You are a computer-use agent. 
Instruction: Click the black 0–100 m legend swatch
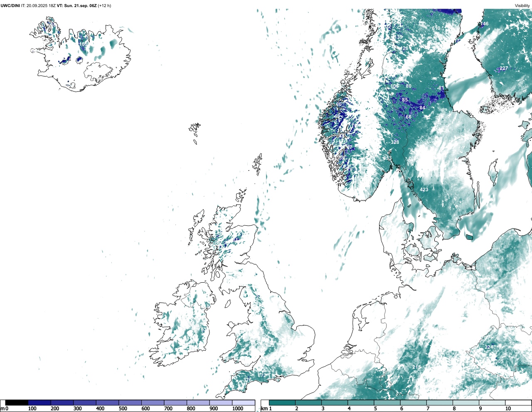17,402
